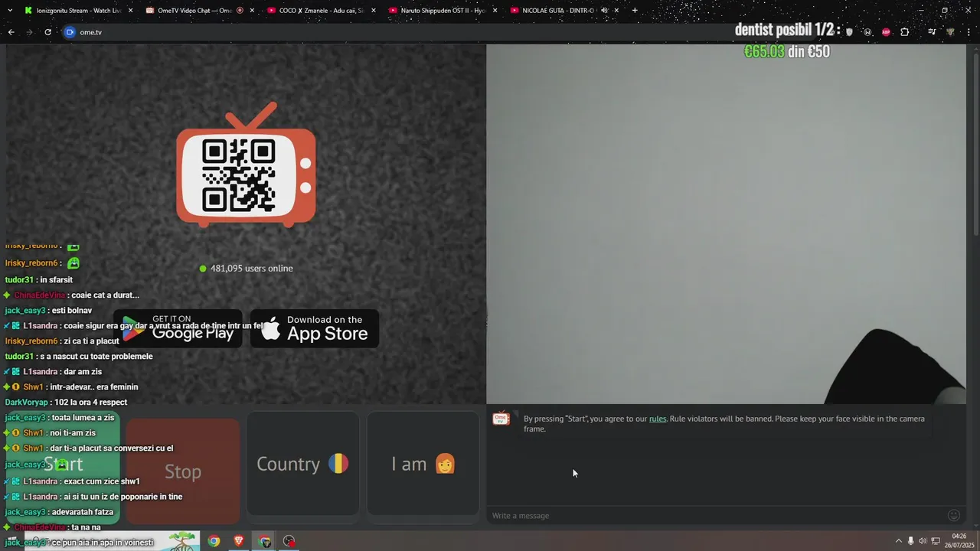Close the Naruto Shippuden OST II tab

click(x=494, y=11)
